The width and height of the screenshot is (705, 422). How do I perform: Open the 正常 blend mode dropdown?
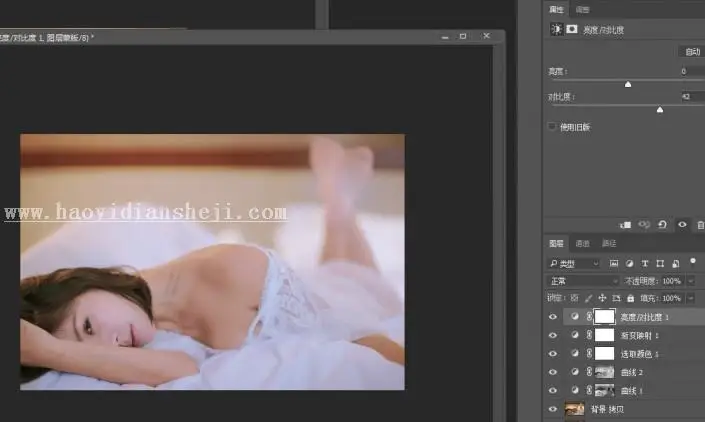coord(583,281)
